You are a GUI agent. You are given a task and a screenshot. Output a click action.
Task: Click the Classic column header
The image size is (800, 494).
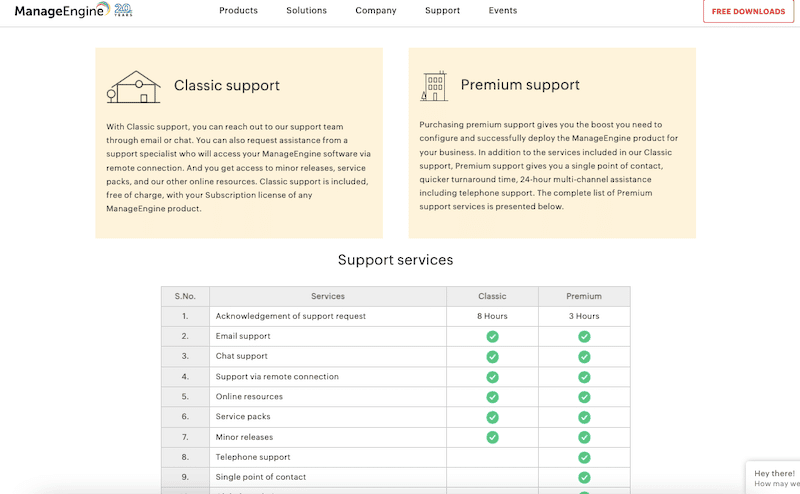[492, 296]
